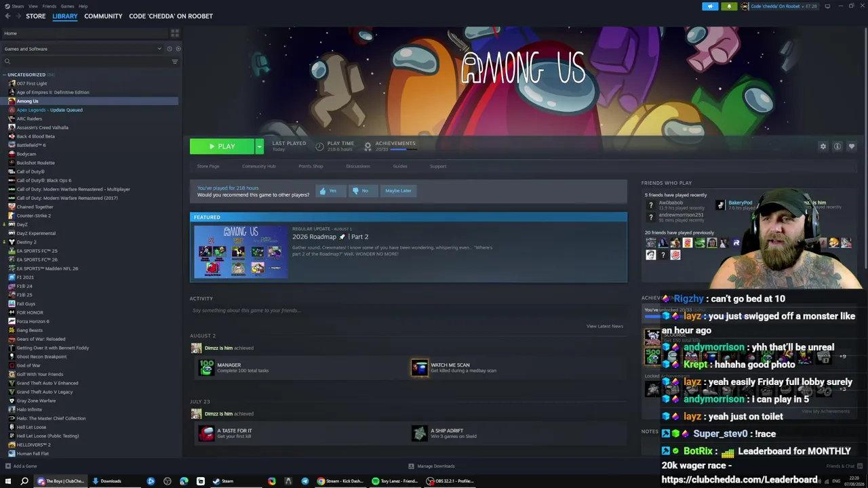Switch to grid view of collections

pyautogui.click(x=174, y=33)
